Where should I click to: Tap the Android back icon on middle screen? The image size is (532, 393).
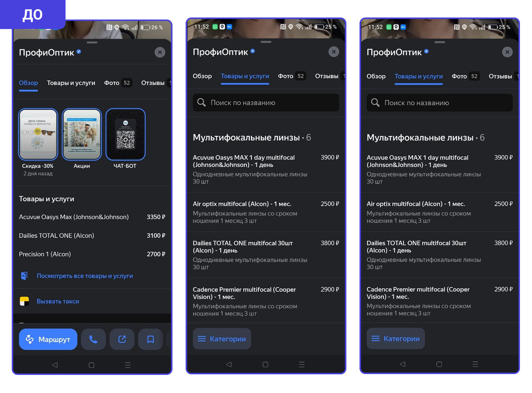pyautogui.click(x=229, y=364)
